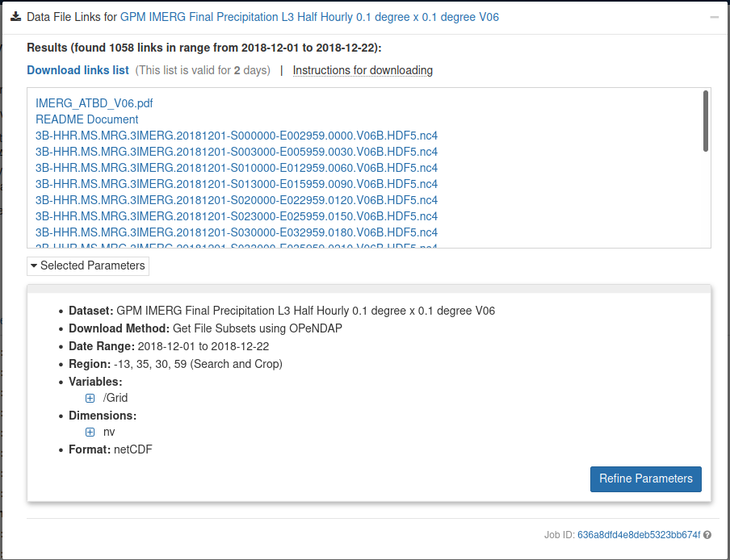Viewport: 730px width, 560px height.
Task: Open file link S003000-E005959.0030
Action: pyautogui.click(x=237, y=152)
